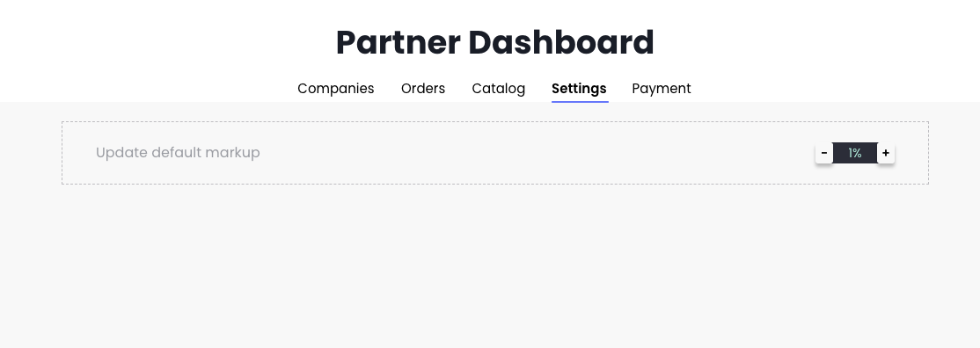Click the Update default markup label
Image resolution: width=980 pixels, height=348 pixels.
click(x=178, y=152)
